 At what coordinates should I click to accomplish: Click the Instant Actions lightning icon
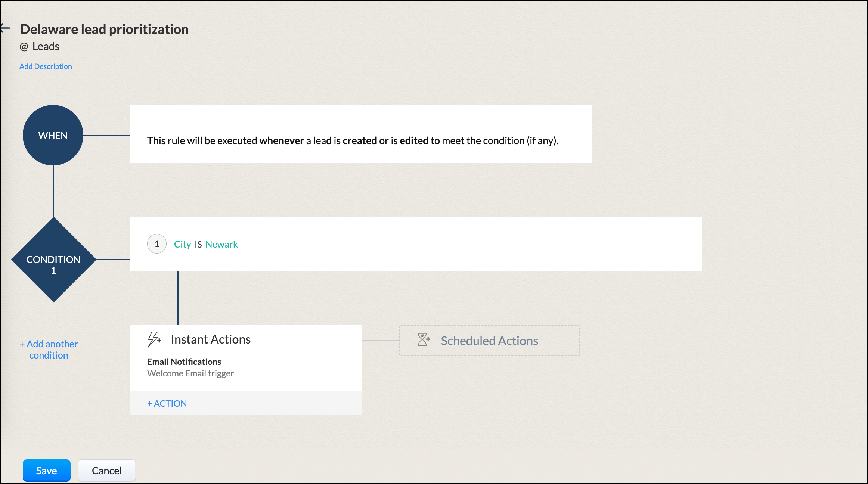(x=154, y=339)
